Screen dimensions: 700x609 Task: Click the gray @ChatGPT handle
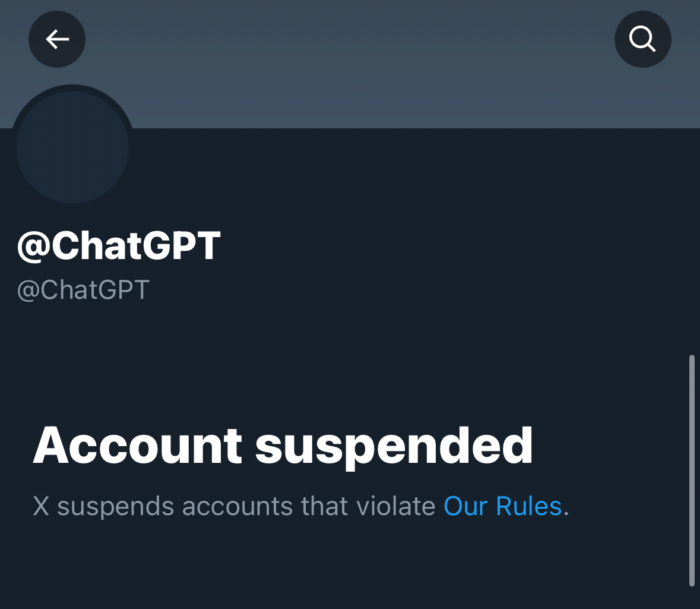pos(83,290)
